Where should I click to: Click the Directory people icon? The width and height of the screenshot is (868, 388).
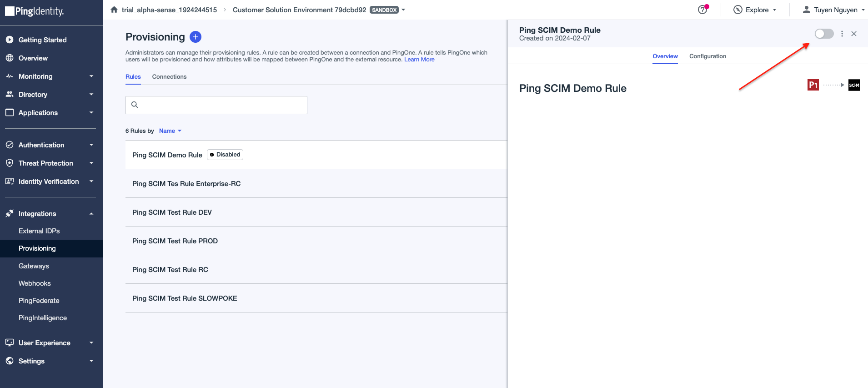click(10, 95)
